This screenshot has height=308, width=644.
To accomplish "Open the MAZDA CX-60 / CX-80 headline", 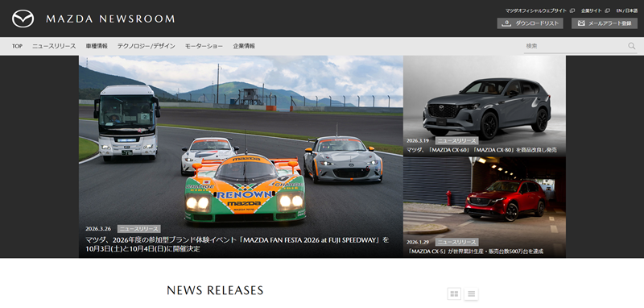I will click(481, 151).
